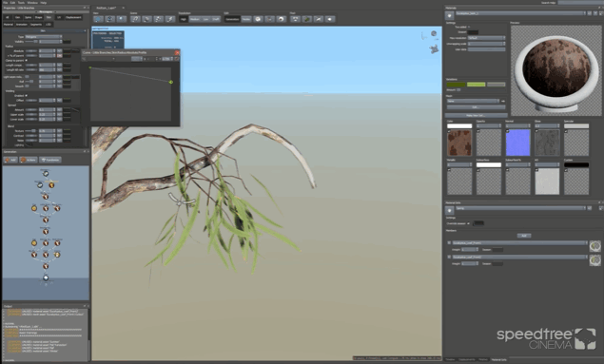The width and height of the screenshot is (604, 364).
Task: Click the first icon in the Scene toolbar group
Action: (x=135, y=19)
